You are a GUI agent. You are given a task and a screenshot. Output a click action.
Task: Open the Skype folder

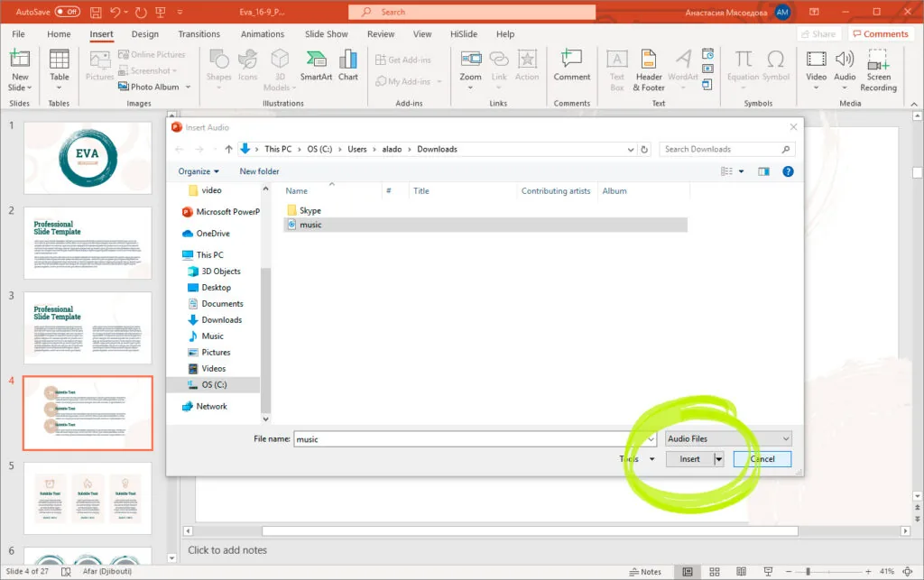pos(310,210)
